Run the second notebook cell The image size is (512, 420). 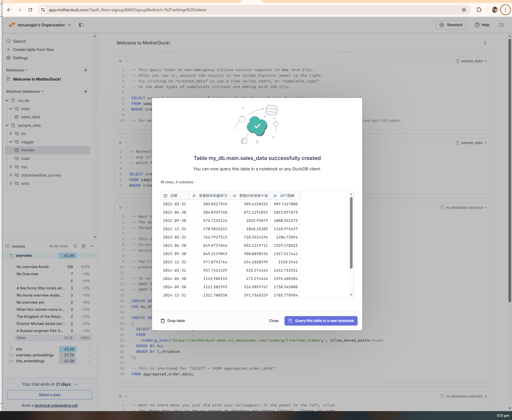click(121, 143)
